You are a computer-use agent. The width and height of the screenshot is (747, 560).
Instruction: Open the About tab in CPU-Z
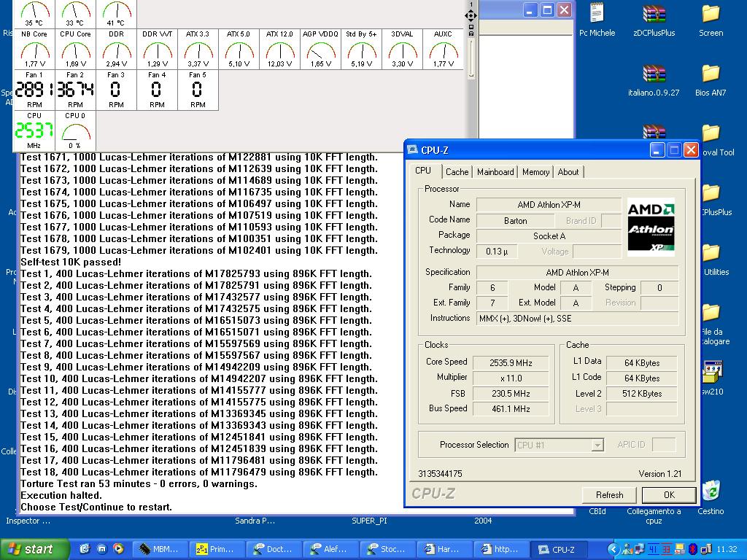(568, 172)
